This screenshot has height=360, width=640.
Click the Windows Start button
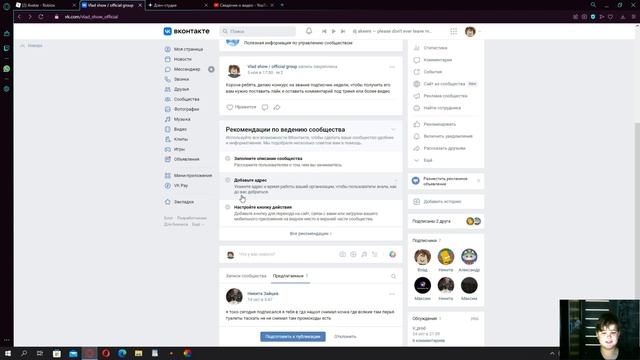(x=7, y=353)
